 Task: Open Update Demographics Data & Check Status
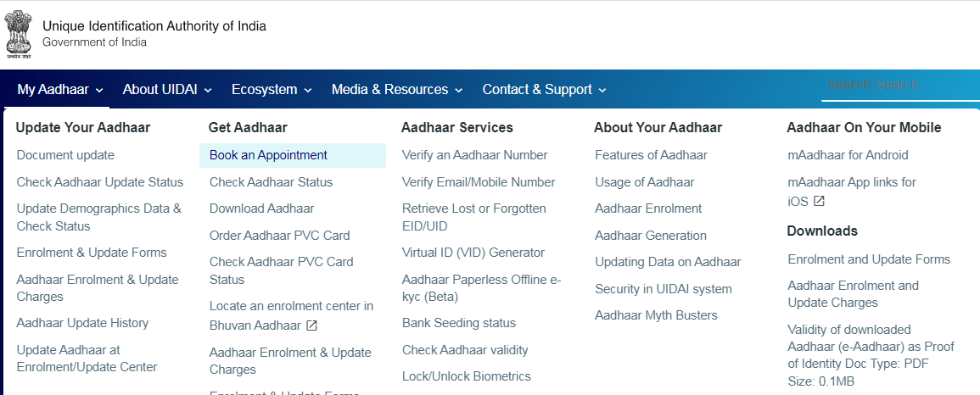click(x=98, y=217)
